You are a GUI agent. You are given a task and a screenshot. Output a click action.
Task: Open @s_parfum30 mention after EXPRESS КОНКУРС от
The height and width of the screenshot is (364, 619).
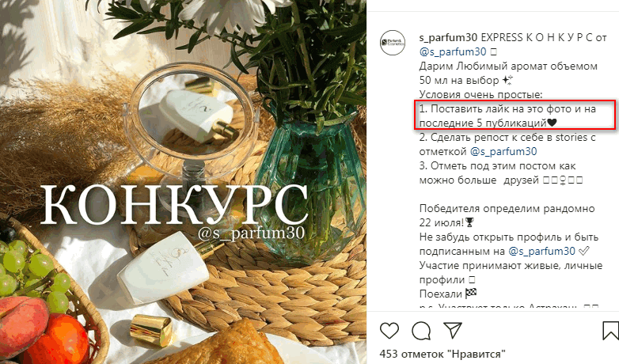click(453, 52)
